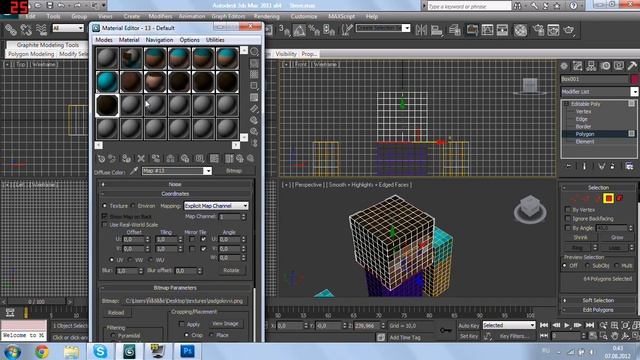
Task: Switch to Graphite Modeling Tools tab
Action: pyautogui.click(x=48, y=45)
